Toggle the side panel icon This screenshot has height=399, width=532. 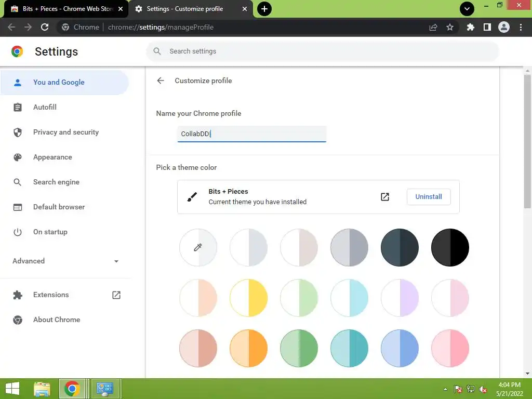pyautogui.click(x=487, y=27)
